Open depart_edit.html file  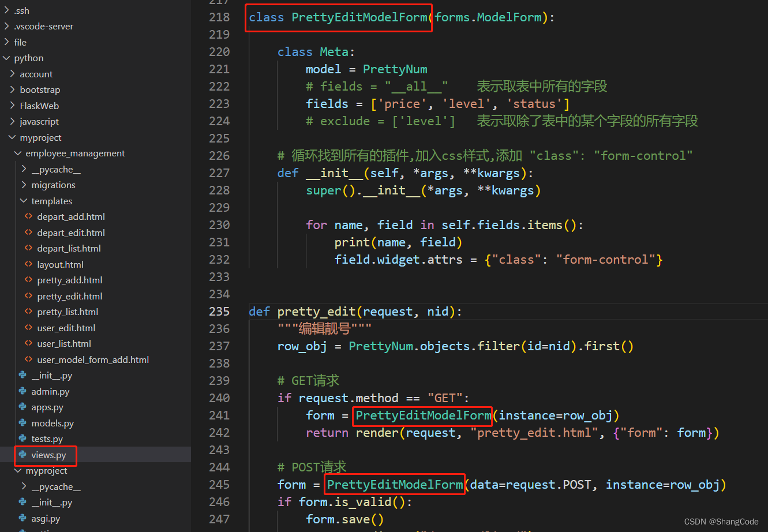(71, 233)
